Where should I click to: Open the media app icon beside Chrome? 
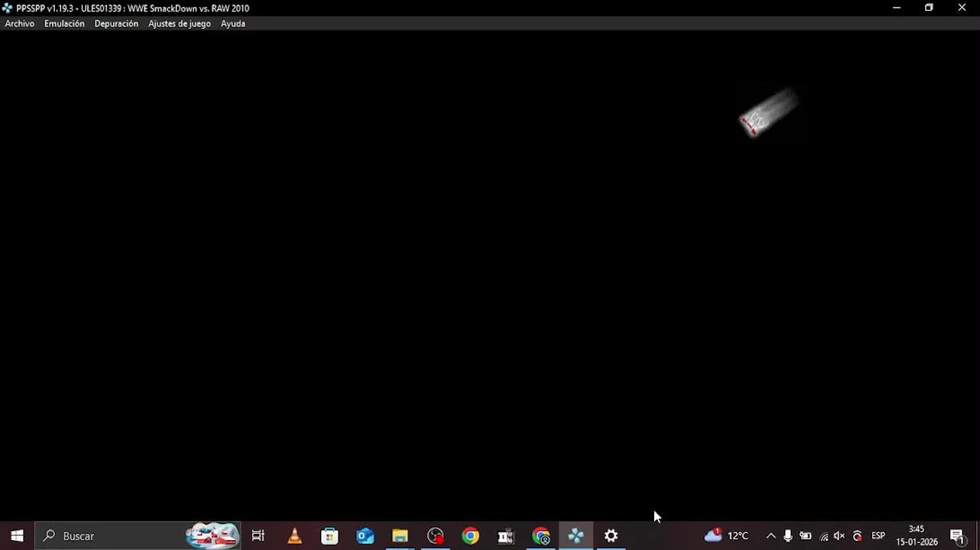tap(505, 536)
